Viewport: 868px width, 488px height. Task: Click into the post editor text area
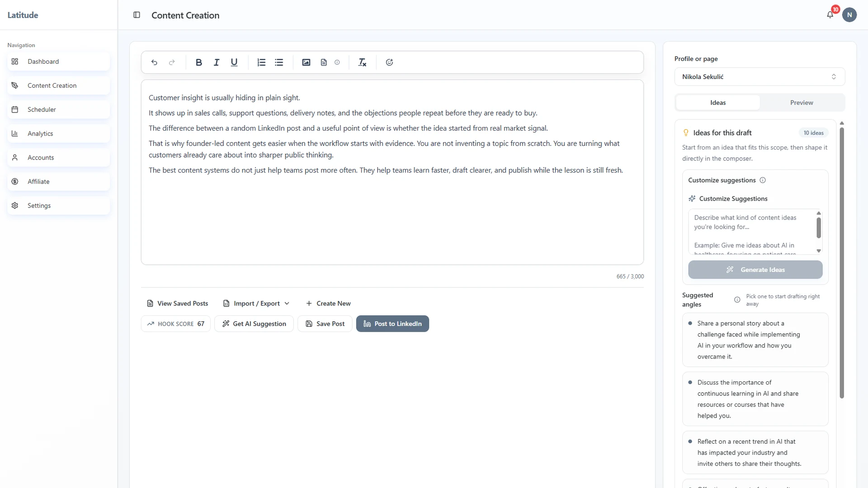pyautogui.click(x=392, y=172)
